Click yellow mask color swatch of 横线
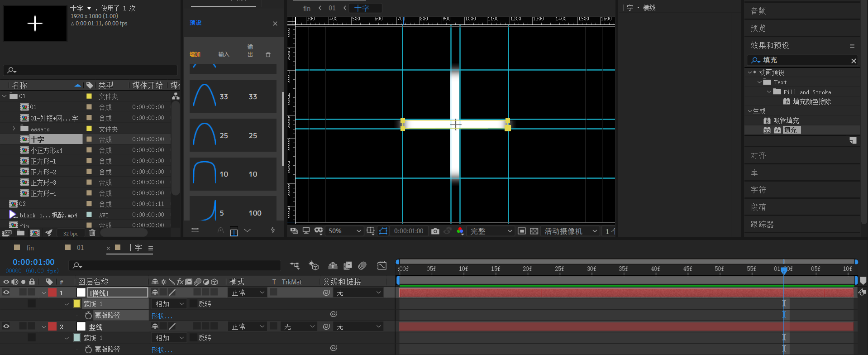This screenshot has width=868, height=355. coord(77,304)
